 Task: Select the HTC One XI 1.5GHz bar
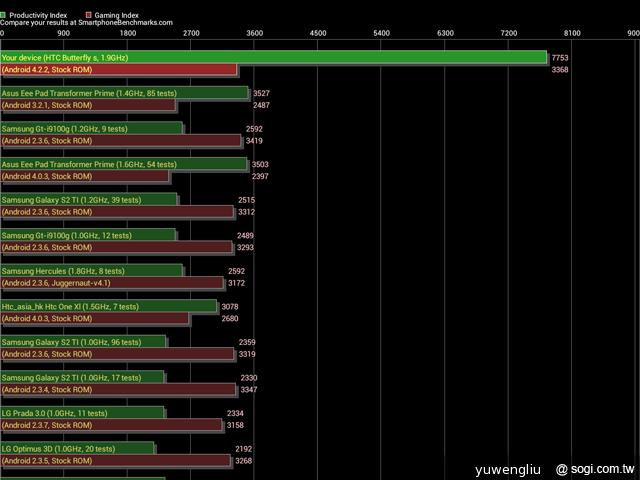point(108,306)
